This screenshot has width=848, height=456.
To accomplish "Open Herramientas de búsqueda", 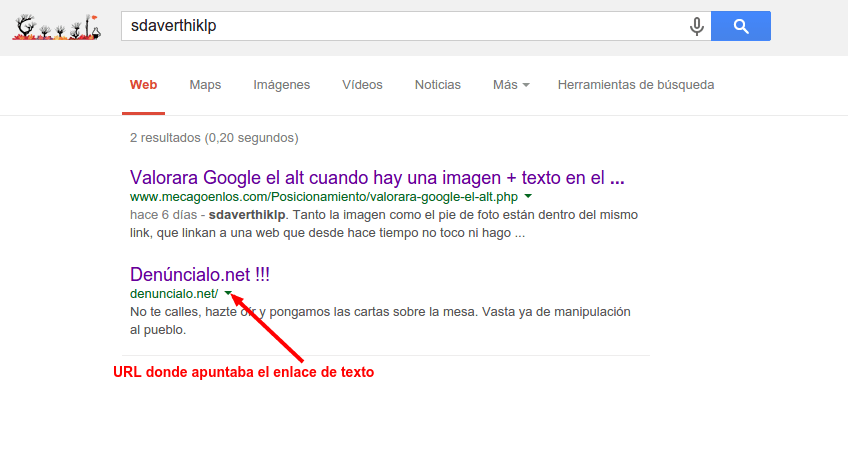I will [636, 85].
